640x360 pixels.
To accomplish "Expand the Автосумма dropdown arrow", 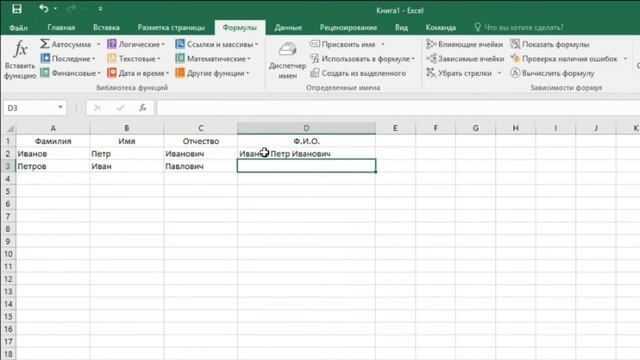I will (x=98, y=44).
